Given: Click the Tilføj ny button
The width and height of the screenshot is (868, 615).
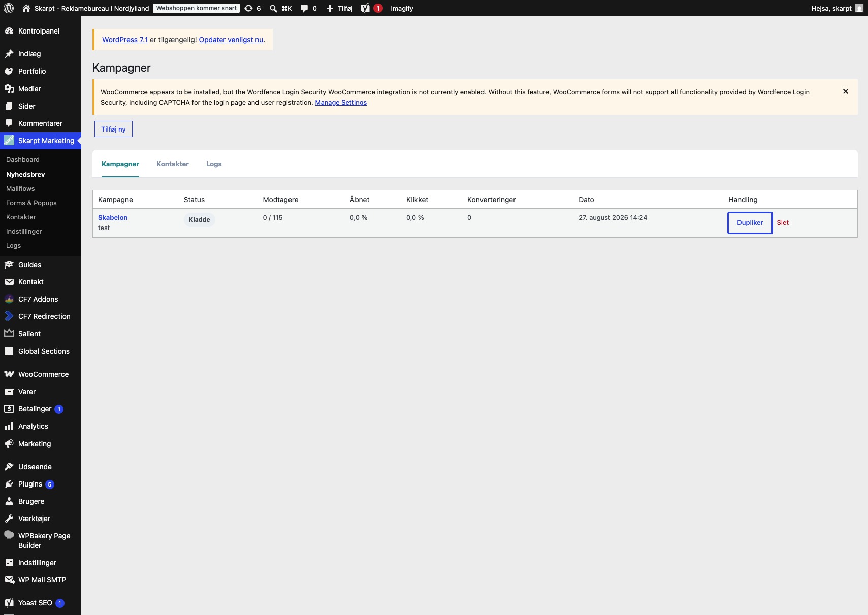Looking at the screenshot, I should (x=113, y=129).
